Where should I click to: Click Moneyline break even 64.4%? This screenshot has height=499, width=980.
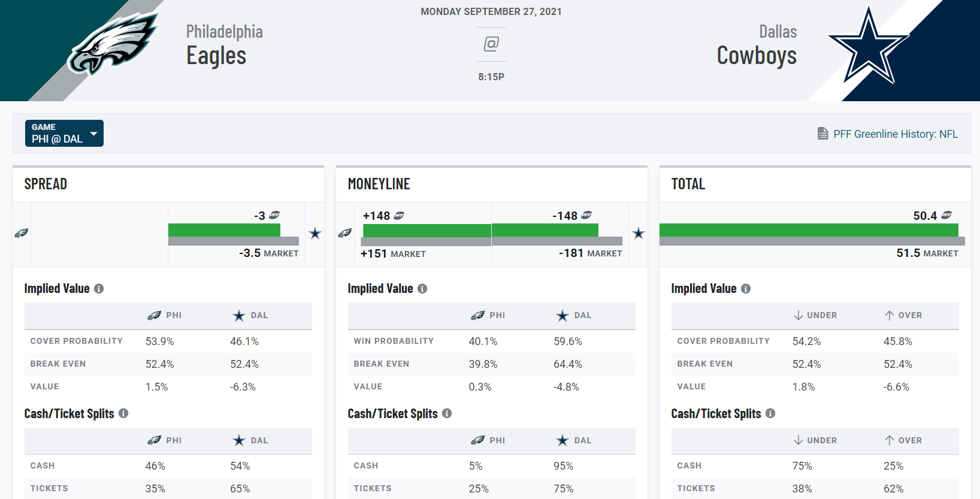click(568, 364)
